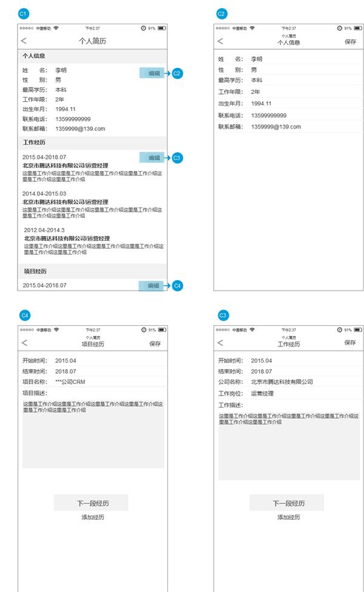The width and height of the screenshot is (364, 592).
Task: Click C2 badge beside 个人信息 编辑 button
Action: (177, 73)
